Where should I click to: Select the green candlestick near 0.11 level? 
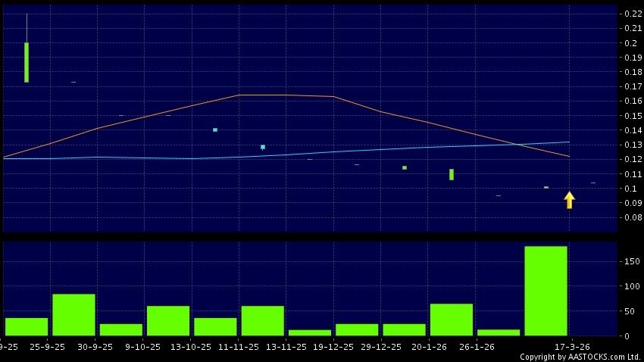point(452,174)
